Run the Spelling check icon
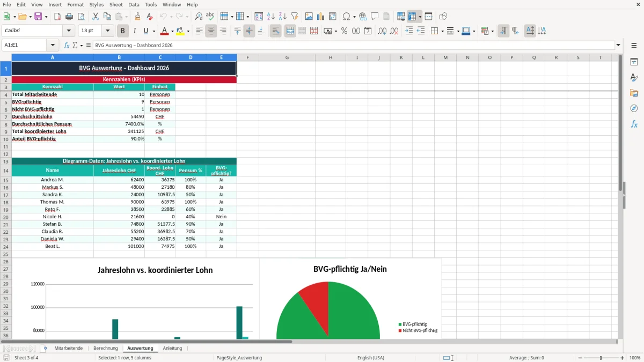Screen dimensions: 644x362 pos(210,17)
